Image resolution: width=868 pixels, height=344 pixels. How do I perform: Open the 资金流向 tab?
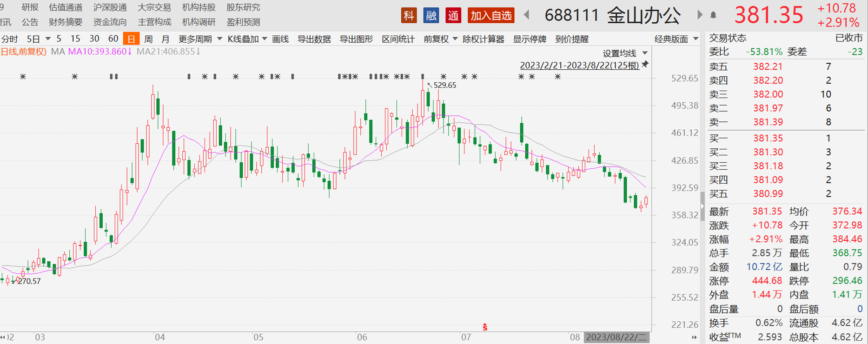pos(110,22)
